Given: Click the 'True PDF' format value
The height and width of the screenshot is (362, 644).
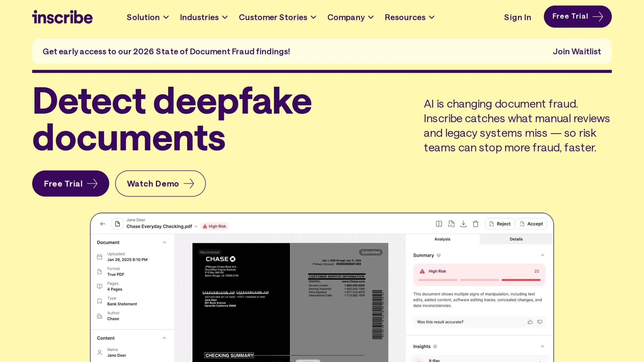Looking at the screenshot, I should 116,275.
